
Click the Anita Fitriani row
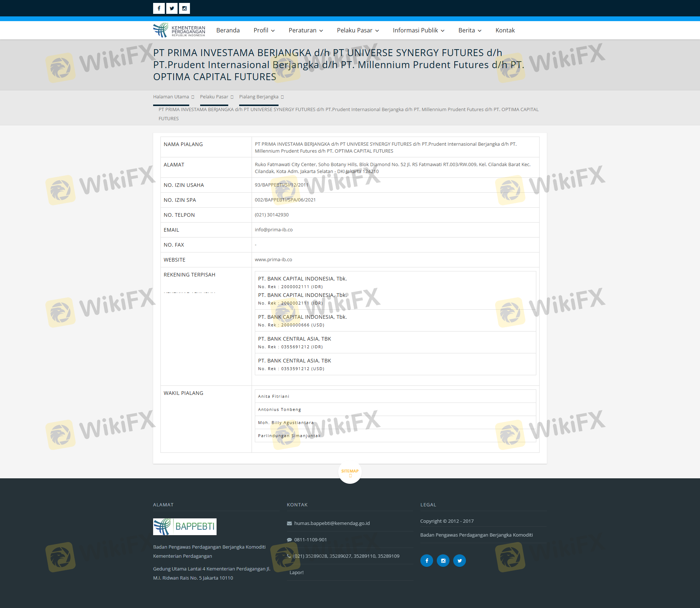(x=396, y=396)
